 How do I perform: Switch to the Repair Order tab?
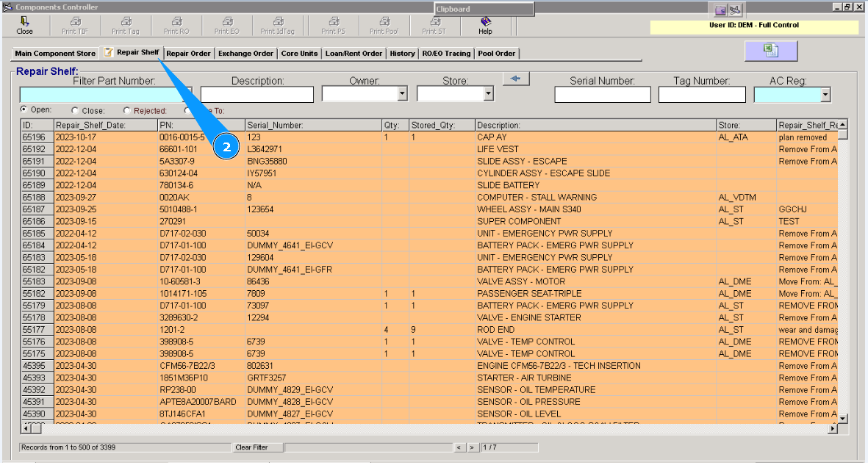point(188,54)
